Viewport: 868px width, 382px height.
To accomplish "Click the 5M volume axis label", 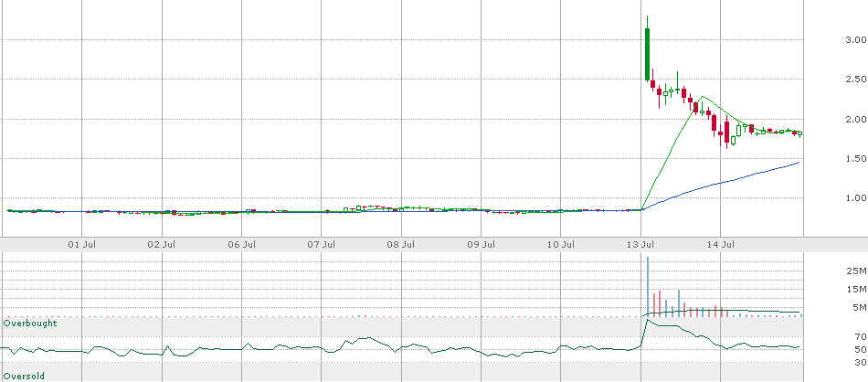I will (x=860, y=307).
